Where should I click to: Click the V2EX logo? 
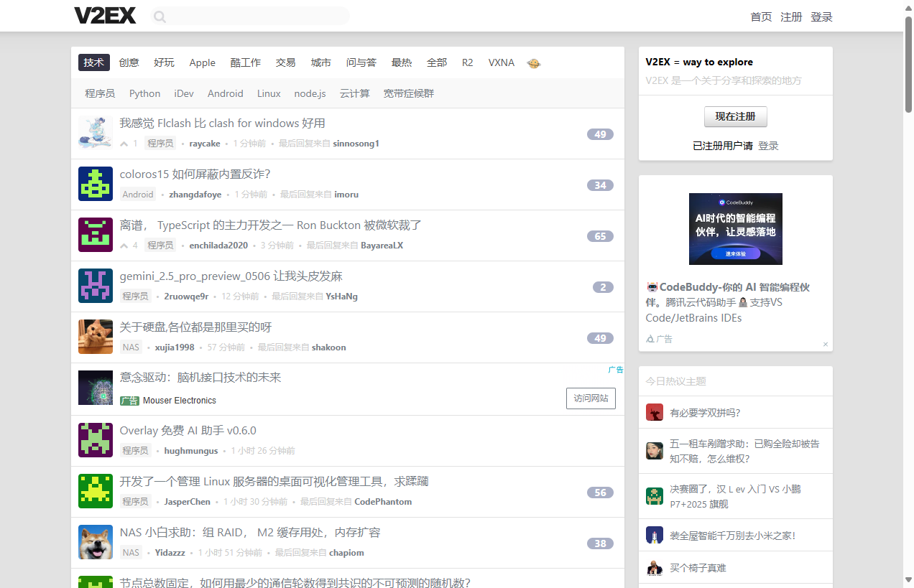pos(105,16)
